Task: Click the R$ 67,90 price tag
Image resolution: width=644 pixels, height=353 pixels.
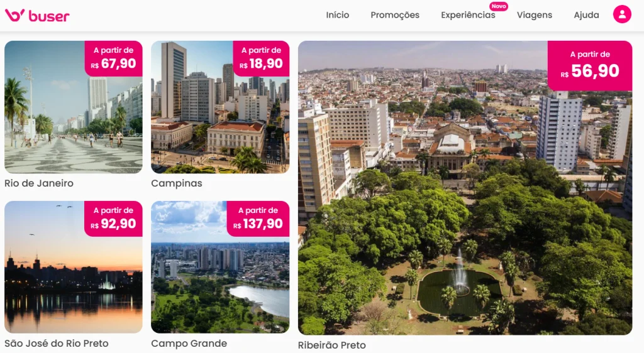Action: pos(114,58)
